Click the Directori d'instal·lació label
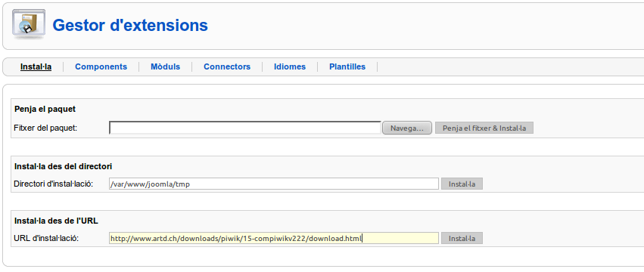 coord(54,184)
